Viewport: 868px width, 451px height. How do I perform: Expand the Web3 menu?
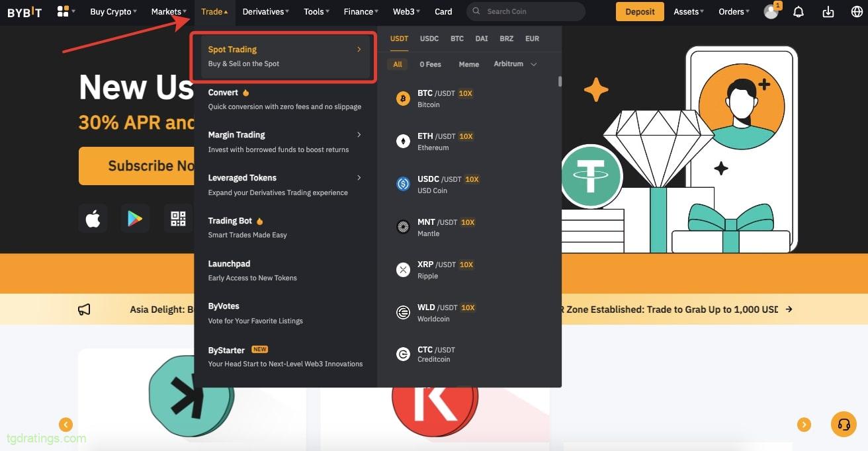coord(406,11)
